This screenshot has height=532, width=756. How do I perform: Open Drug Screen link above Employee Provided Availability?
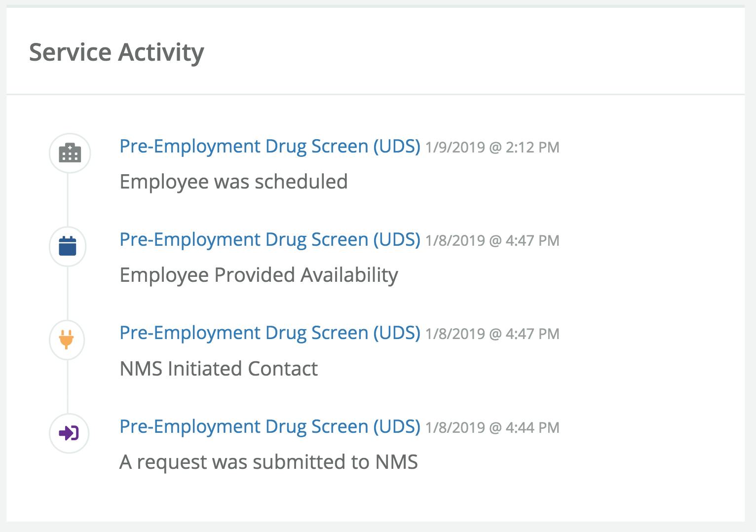pos(269,239)
